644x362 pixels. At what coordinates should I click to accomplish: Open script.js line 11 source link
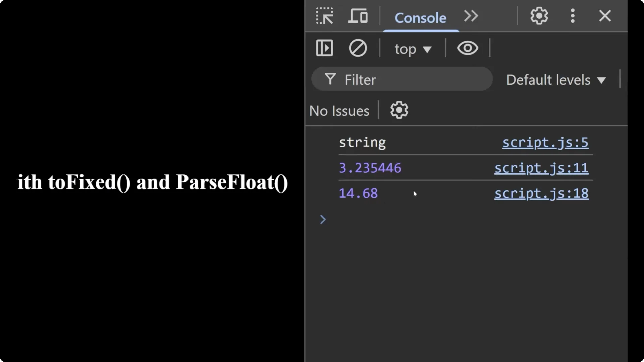[x=541, y=168]
